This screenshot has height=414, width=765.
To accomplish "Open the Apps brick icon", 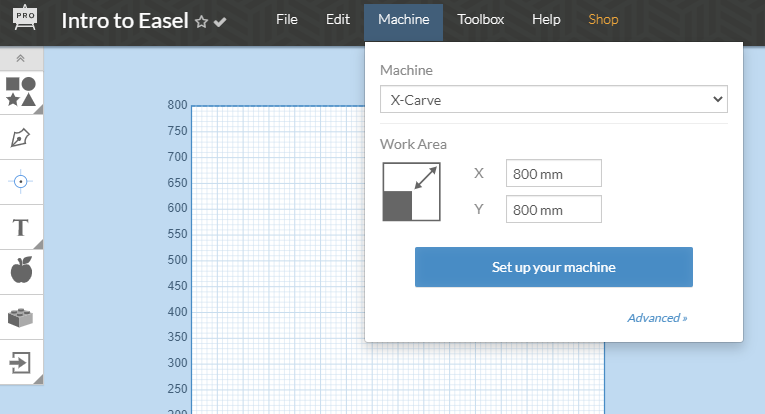I will [x=21, y=317].
